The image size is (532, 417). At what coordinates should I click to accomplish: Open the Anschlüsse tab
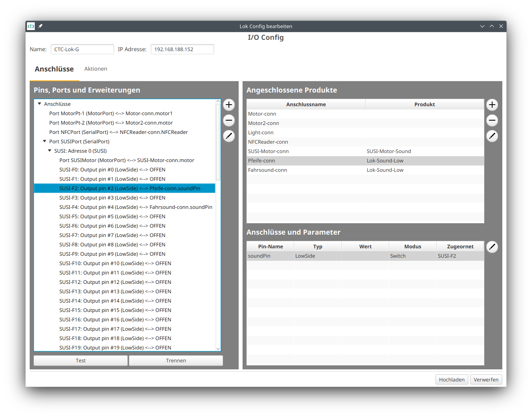tap(54, 69)
